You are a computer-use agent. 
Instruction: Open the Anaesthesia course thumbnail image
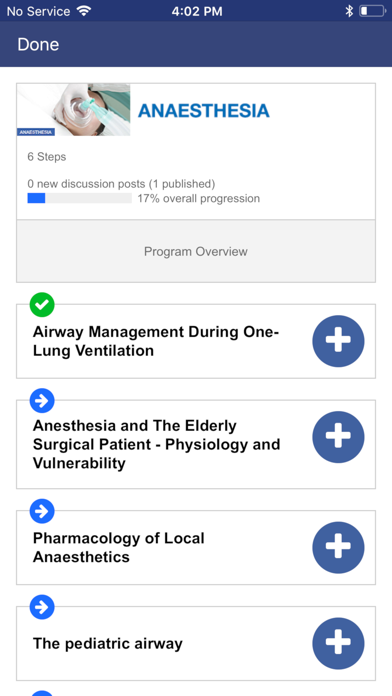click(x=74, y=110)
